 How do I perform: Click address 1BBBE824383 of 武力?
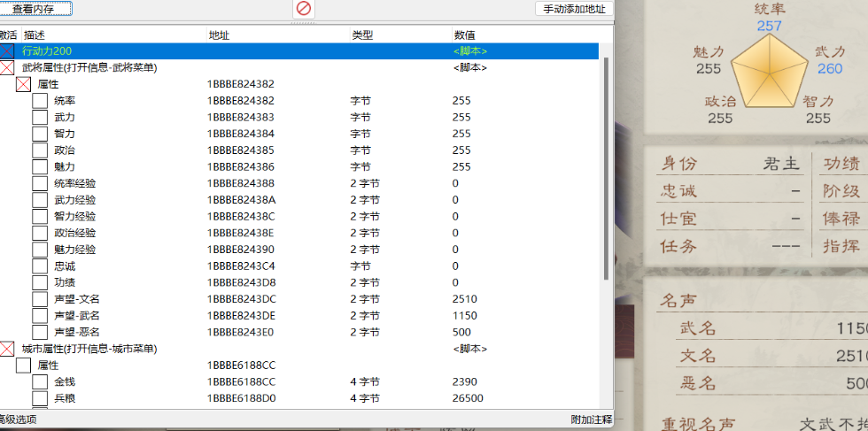[241, 118]
